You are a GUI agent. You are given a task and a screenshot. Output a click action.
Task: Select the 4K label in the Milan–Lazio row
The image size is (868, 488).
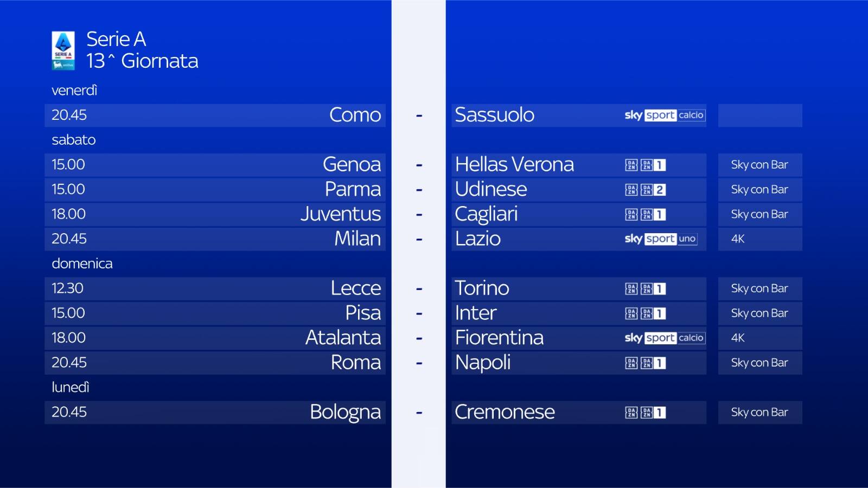(738, 239)
